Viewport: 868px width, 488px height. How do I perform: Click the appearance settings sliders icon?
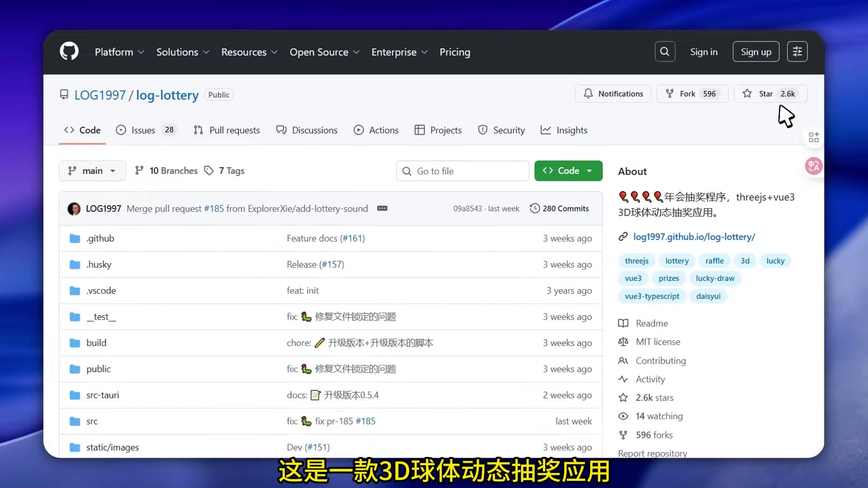tap(797, 52)
